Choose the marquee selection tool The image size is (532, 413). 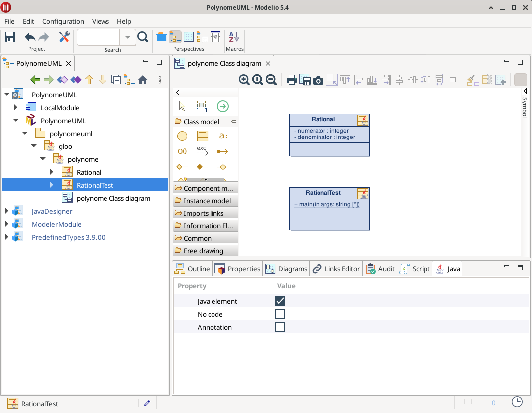[202, 106]
